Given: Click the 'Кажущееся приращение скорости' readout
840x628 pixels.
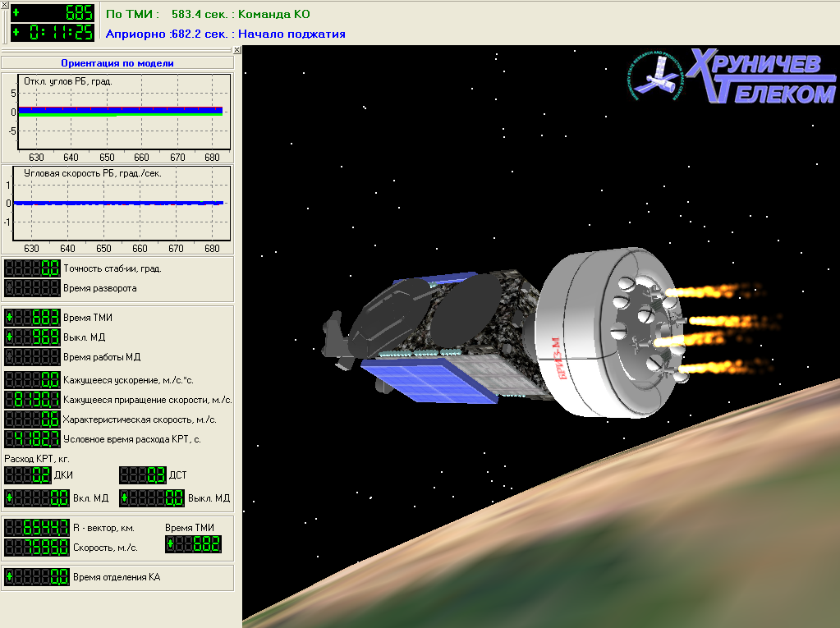Looking at the screenshot, I should [x=33, y=400].
